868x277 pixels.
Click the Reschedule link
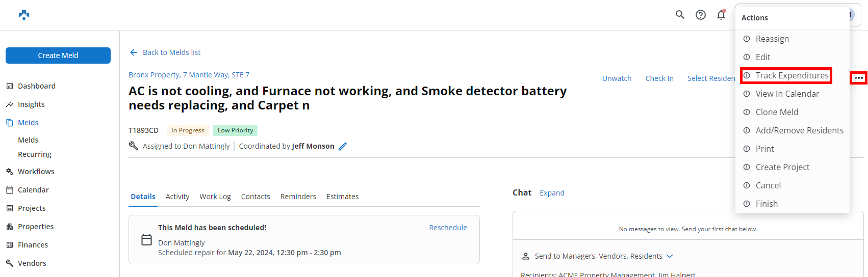click(448, 228)
